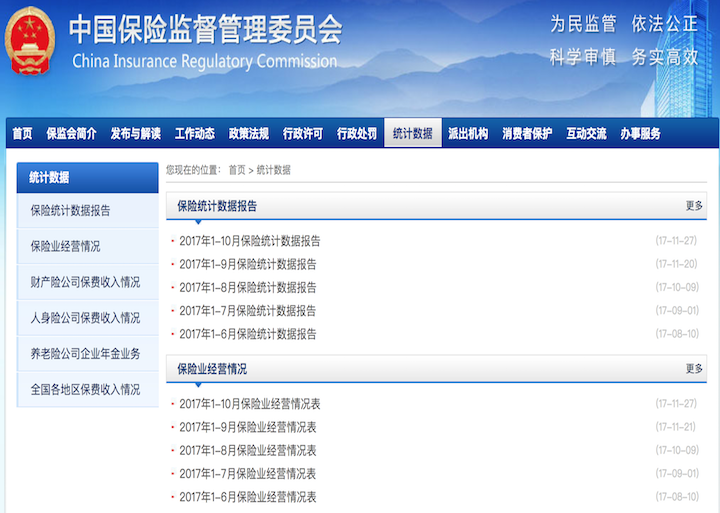Open the 派出机构 navigation item

pyautogui.click(x=468, y=134)
